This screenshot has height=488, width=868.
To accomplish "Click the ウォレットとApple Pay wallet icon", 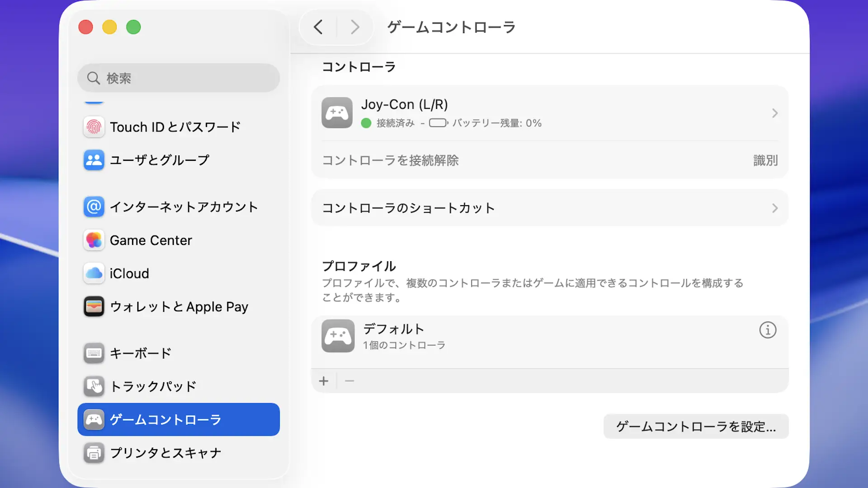I will pyautogui.click(x=94, y=307).
